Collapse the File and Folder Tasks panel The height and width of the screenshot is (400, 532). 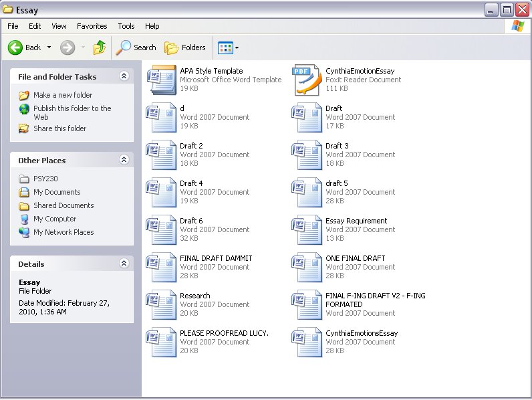tap(124, 76)
